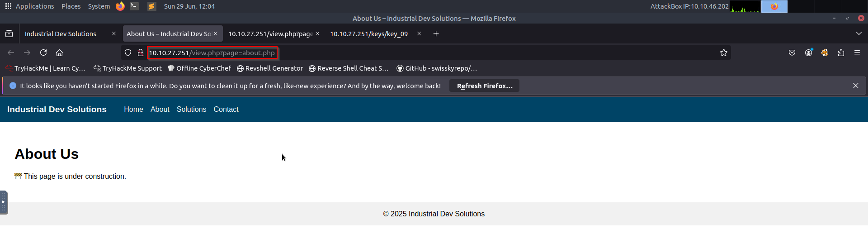Open the tracking protection shield icon

pos(128,53)
